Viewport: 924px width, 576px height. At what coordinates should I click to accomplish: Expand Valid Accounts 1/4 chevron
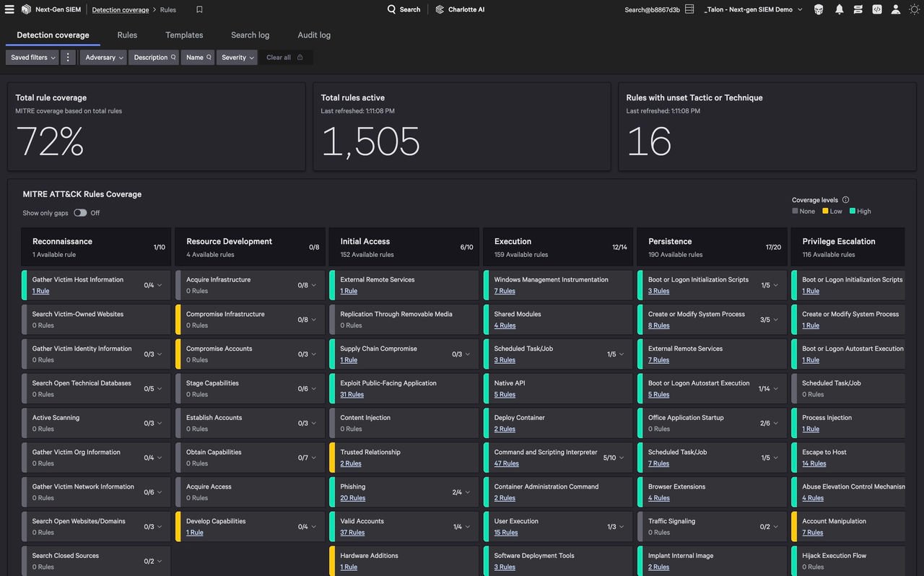467,527
